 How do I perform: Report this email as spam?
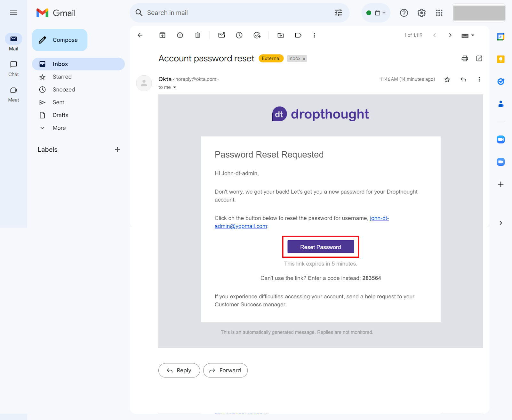pyautogui.click(x=180, y=35)
